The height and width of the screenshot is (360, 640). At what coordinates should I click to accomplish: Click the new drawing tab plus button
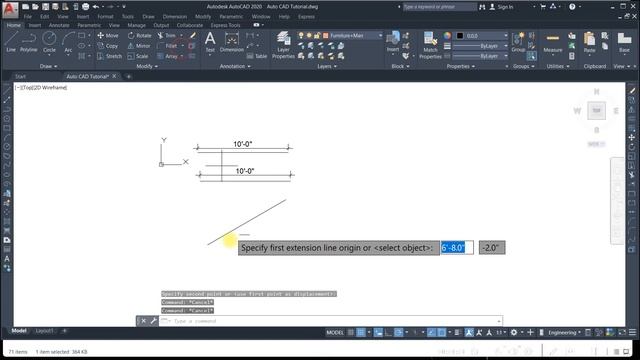(129, 76)
